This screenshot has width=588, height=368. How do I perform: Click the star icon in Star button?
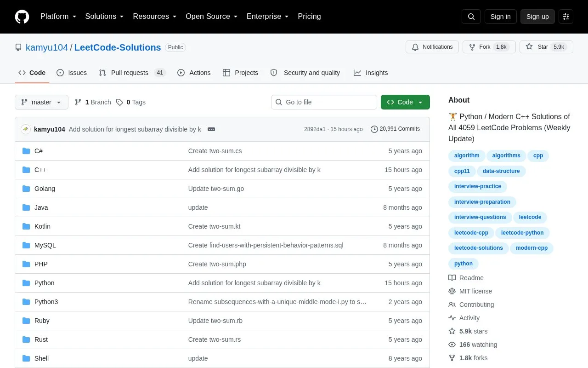pos(529,47)
